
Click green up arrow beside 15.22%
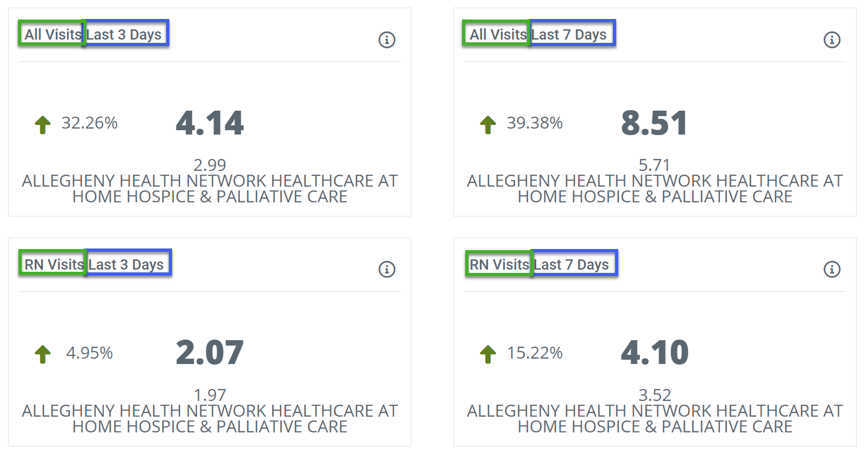pyautogui.click(x=488, y=354)
